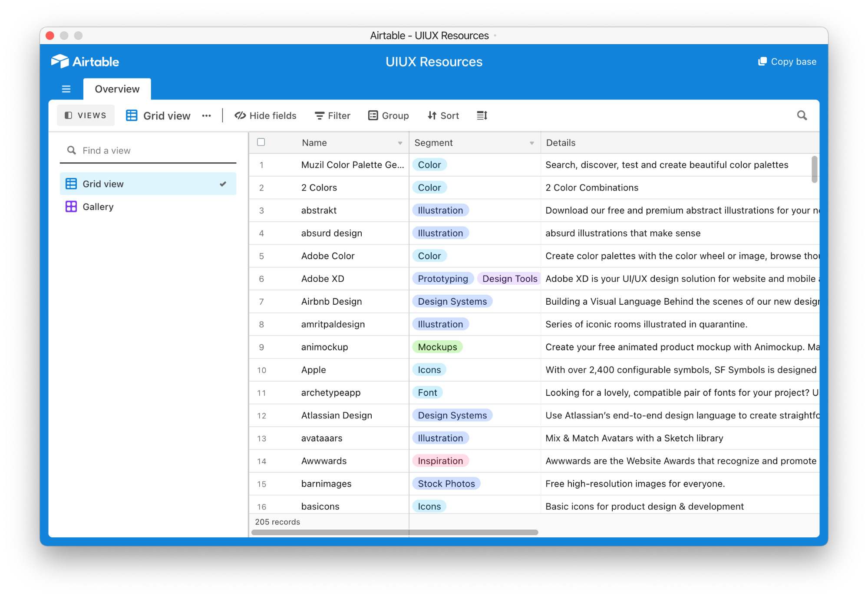Switch to Gallery view

(x=148, y=207)
